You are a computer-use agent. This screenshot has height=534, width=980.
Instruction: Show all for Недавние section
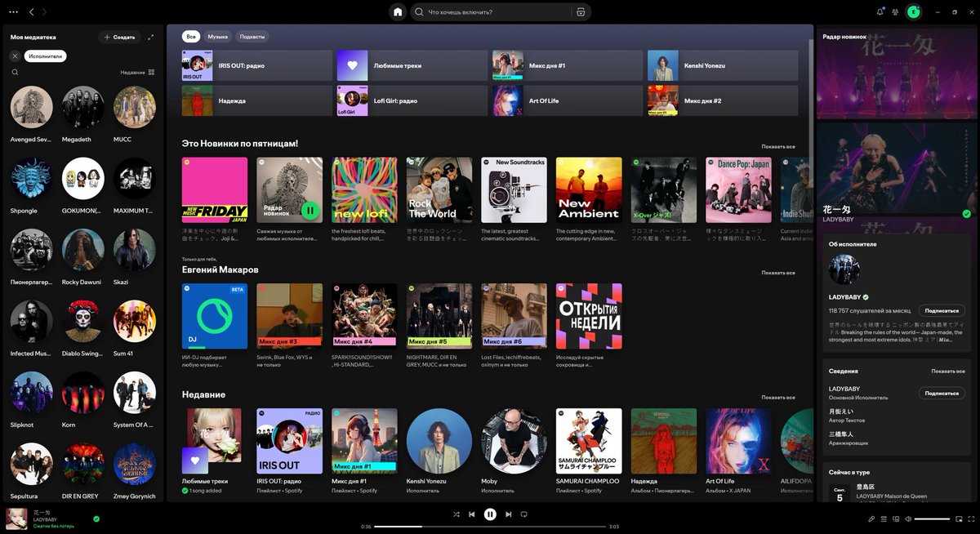[778, 398]
